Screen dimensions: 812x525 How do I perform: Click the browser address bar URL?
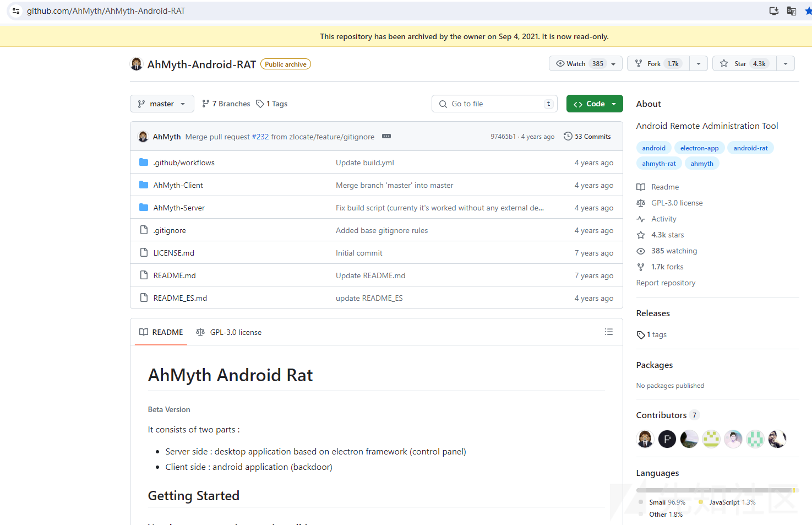coord(106,11)
